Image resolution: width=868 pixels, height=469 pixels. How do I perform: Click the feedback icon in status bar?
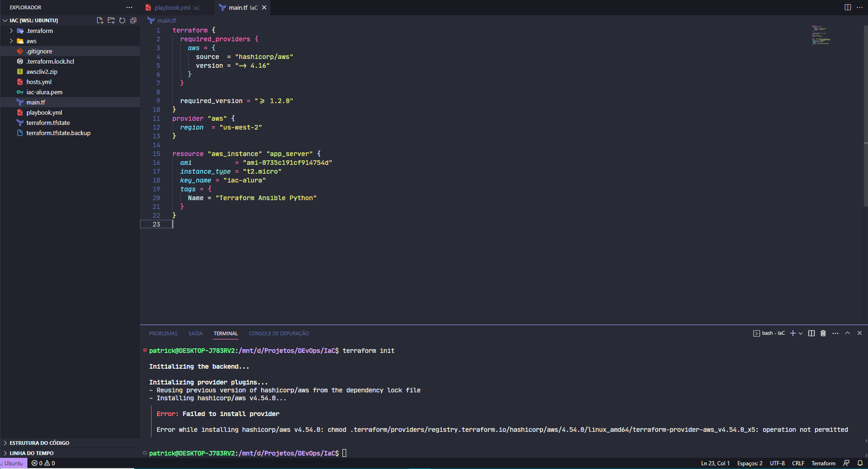(x=846, y=463)
